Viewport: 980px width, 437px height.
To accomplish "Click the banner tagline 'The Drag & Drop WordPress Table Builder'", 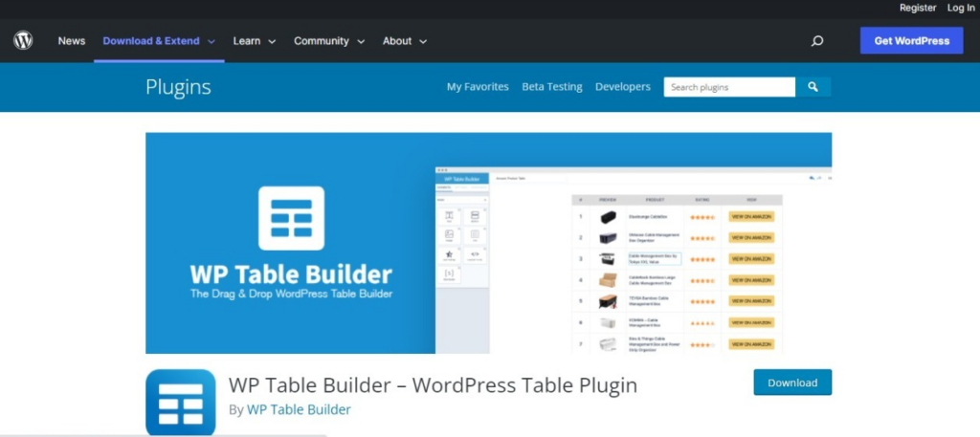I will (x=291, y=294).
